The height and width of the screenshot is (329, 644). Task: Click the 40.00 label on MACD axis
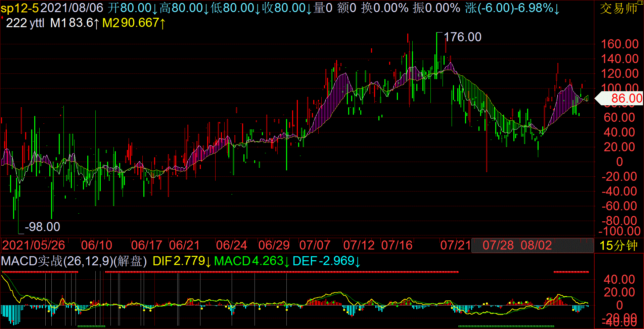point(619,279)
